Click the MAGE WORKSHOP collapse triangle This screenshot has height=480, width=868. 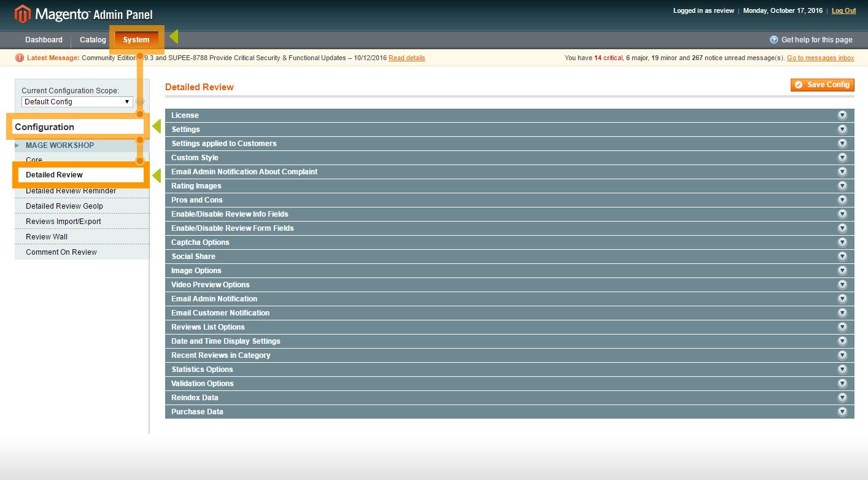pos(17,145)
